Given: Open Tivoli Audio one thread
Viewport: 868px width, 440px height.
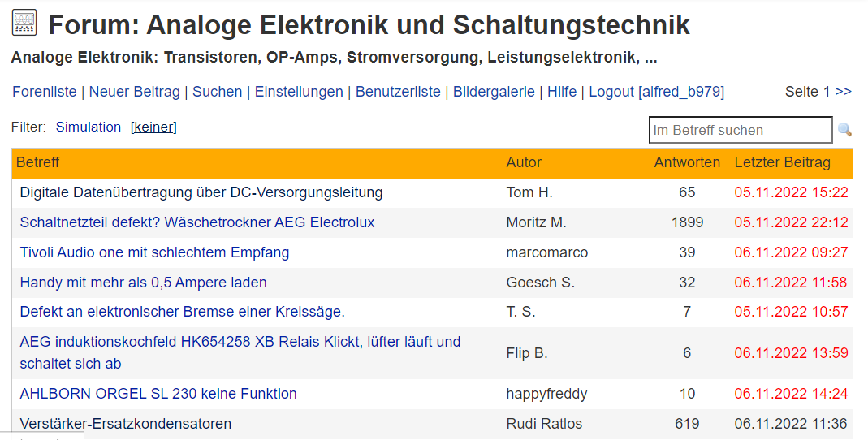Looking at the screenshot, I should [154, 252].
